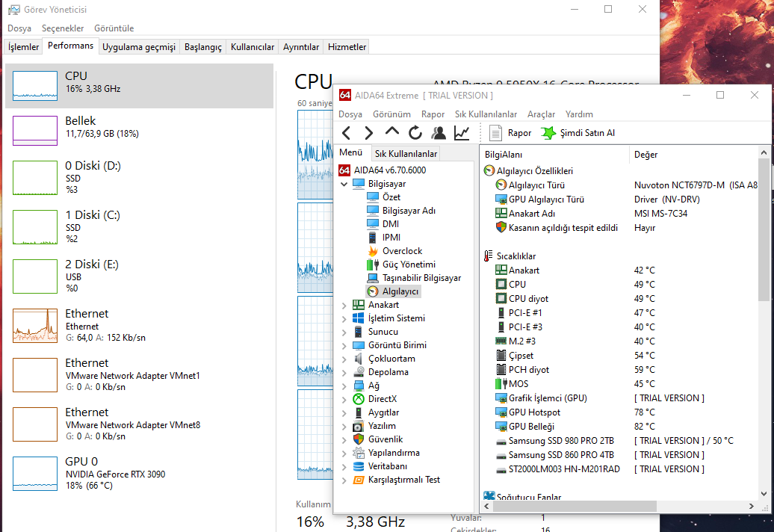Open the Görünüm menu in AIDA64

[x=392, y=114]
